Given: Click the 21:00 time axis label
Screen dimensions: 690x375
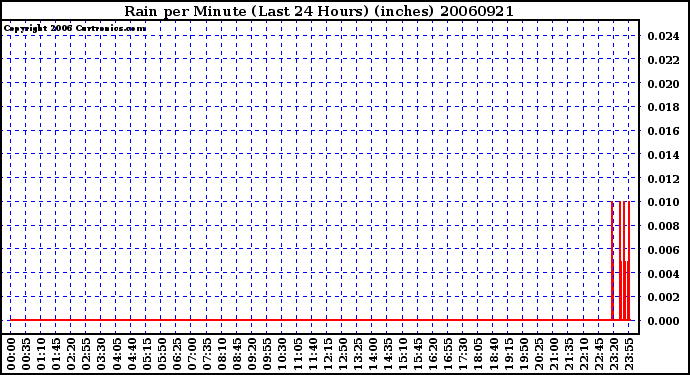Looking at the screenshot, I should point(554,354).
